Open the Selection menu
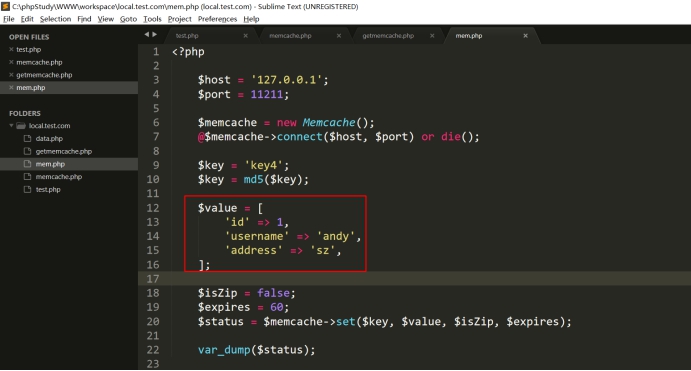 tap(55, 19)
